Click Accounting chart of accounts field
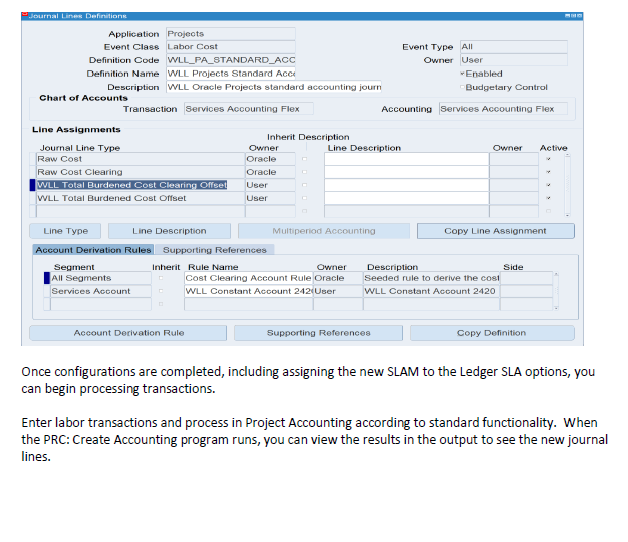This screenshot has width=628, height=542. (503, 109)
